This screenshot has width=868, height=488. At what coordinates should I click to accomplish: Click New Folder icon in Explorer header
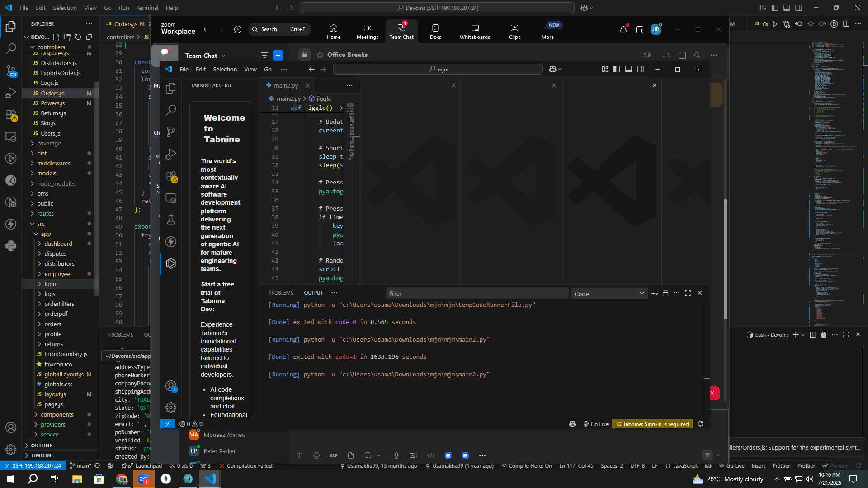click(x=67, y=37)
